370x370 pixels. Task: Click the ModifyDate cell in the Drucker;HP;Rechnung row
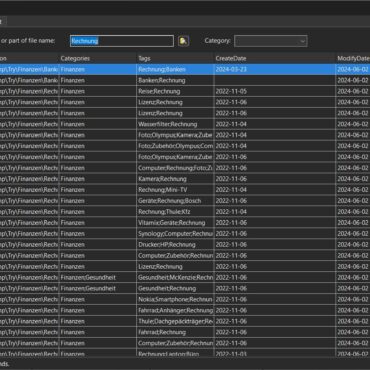click(353, 245)
